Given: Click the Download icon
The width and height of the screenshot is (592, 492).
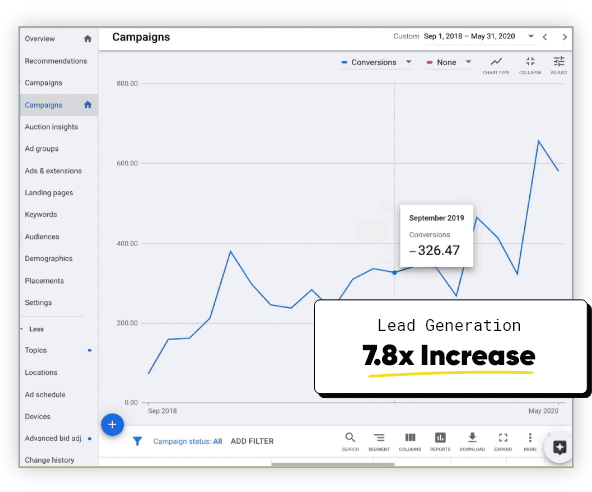Looking at the screenshot, I should 472,441.
